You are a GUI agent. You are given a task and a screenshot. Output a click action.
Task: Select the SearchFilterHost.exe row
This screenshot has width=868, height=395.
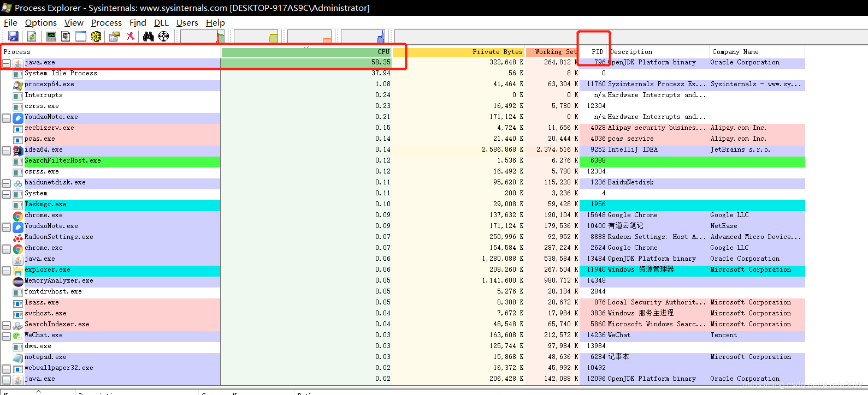point(403,161)
